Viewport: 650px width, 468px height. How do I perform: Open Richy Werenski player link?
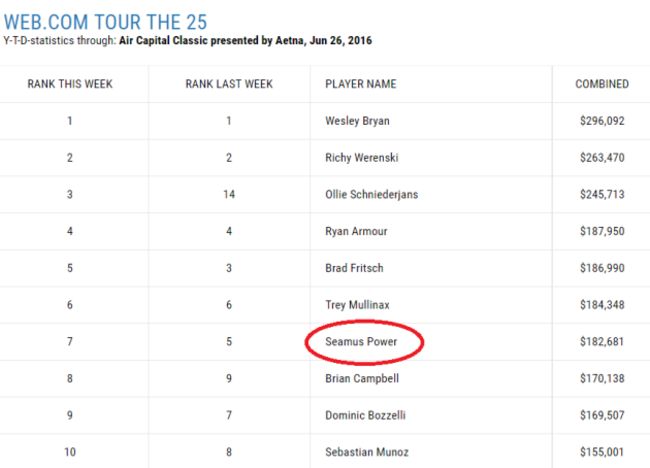pos(361,158)
